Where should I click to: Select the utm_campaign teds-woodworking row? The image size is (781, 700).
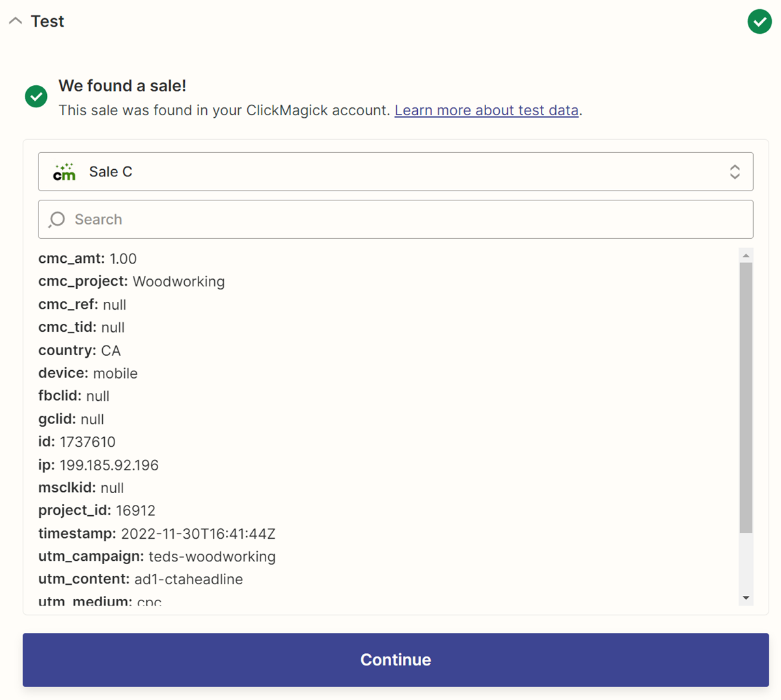pos(157,557)
